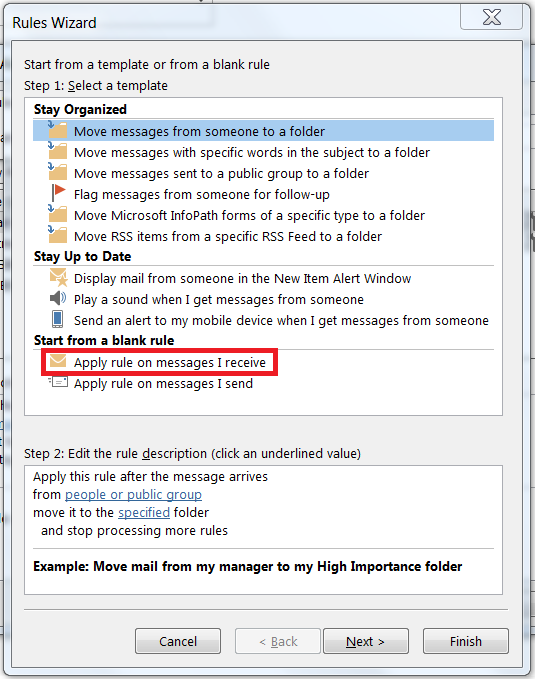
Task: Close the Rules Wizard dialog
Action: 492,17
